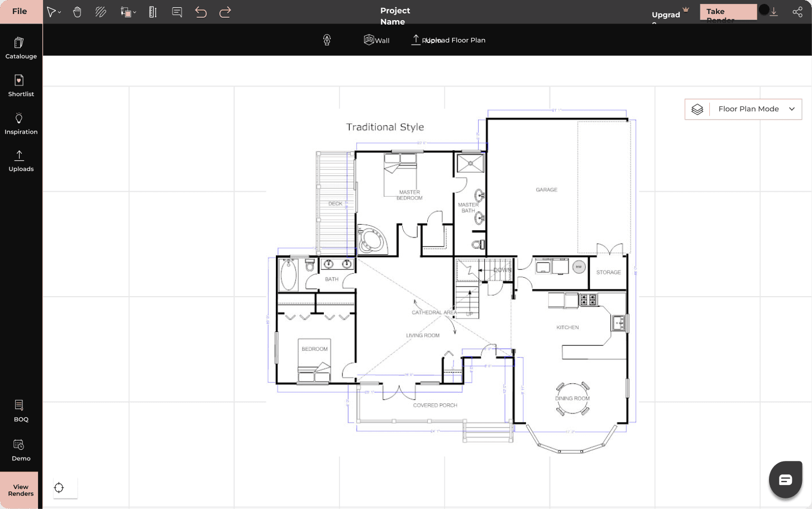Open the File menu
This screenshot has width=812, height=509.
pyautogui.click(x=20, y=12)
